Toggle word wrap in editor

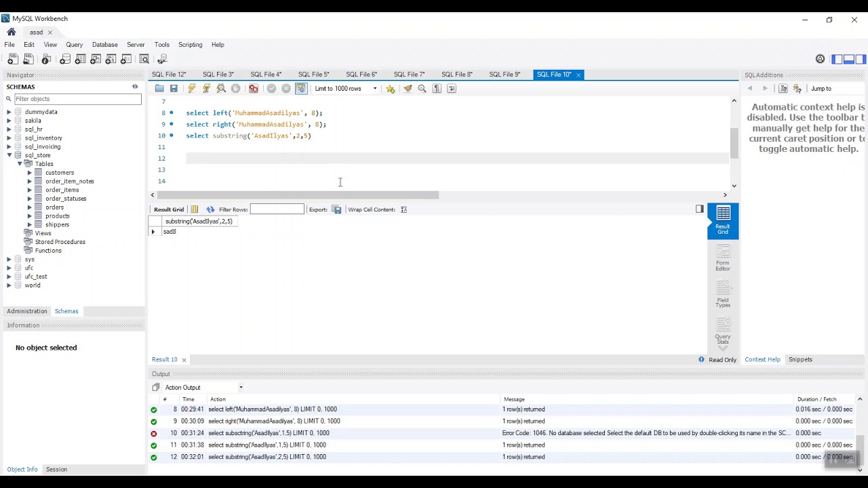tap(452, 89)
